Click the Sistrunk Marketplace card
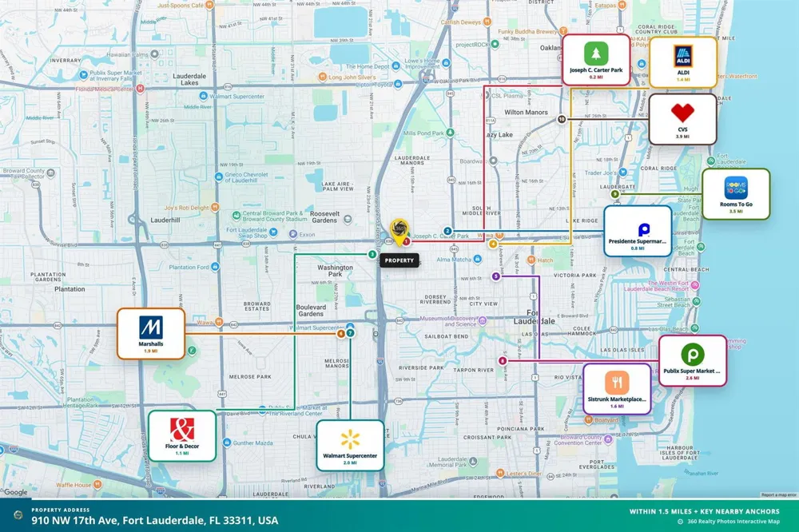The width and height of the screenshot is (799, 532). click(617, 389)
